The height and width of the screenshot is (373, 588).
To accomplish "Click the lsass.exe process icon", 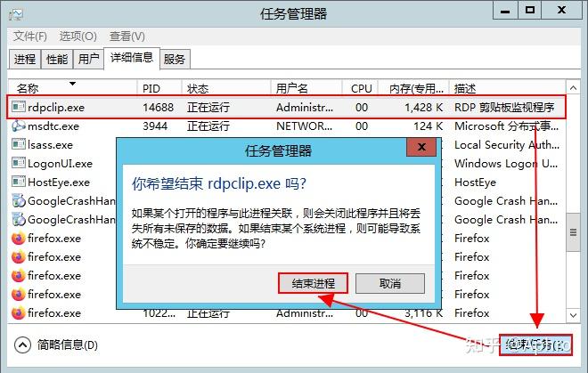I will pyautogui.click(x=19, y=144).
